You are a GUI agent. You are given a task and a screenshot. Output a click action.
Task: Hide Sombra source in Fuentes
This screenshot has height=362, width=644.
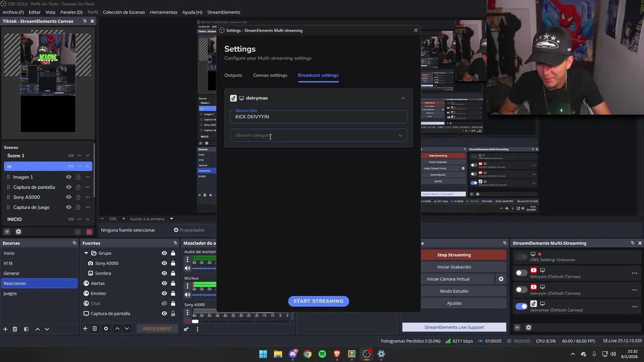(x=164, y=274)
